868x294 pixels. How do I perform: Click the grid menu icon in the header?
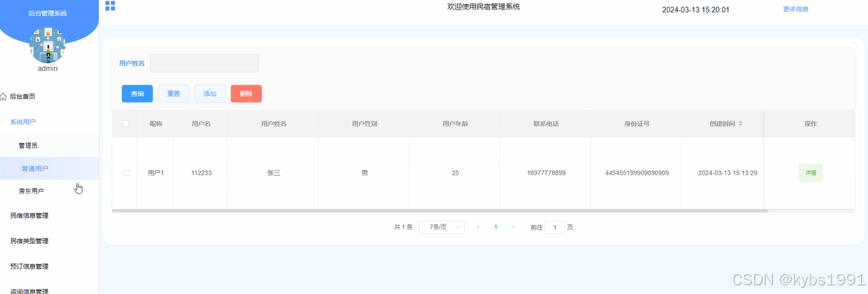110,6
